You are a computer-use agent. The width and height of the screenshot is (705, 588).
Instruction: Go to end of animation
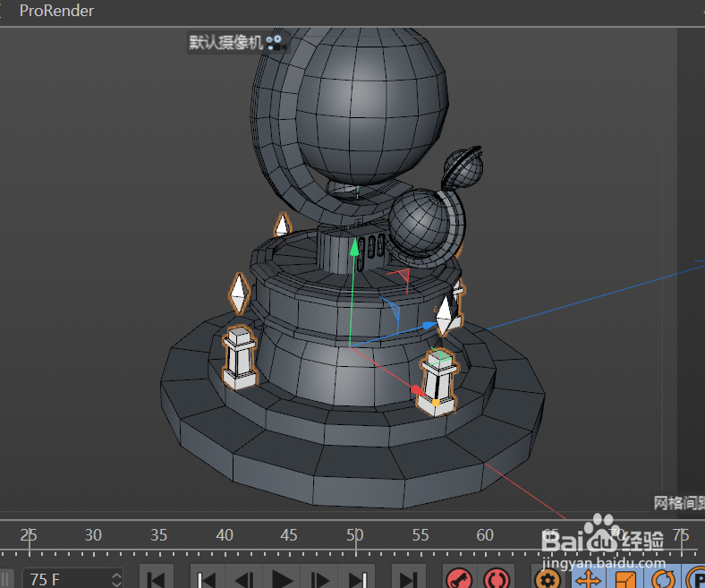point(408,577)
